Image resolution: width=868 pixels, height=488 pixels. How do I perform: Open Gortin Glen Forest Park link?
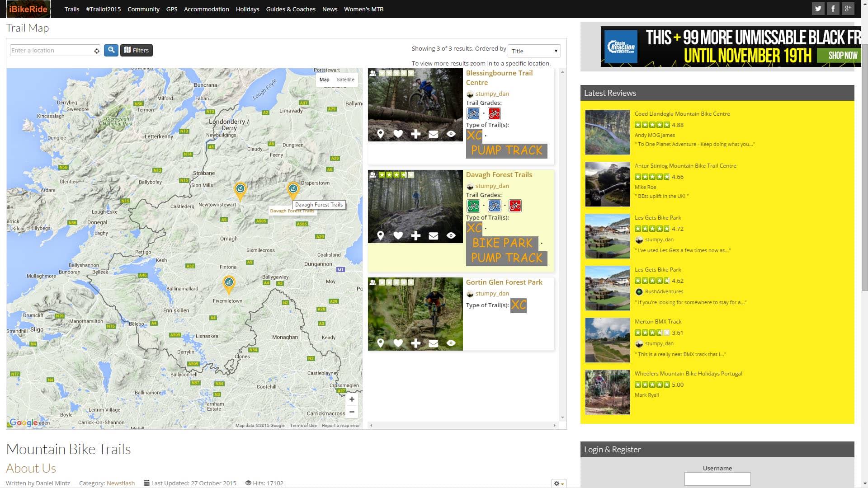[504, 282]
